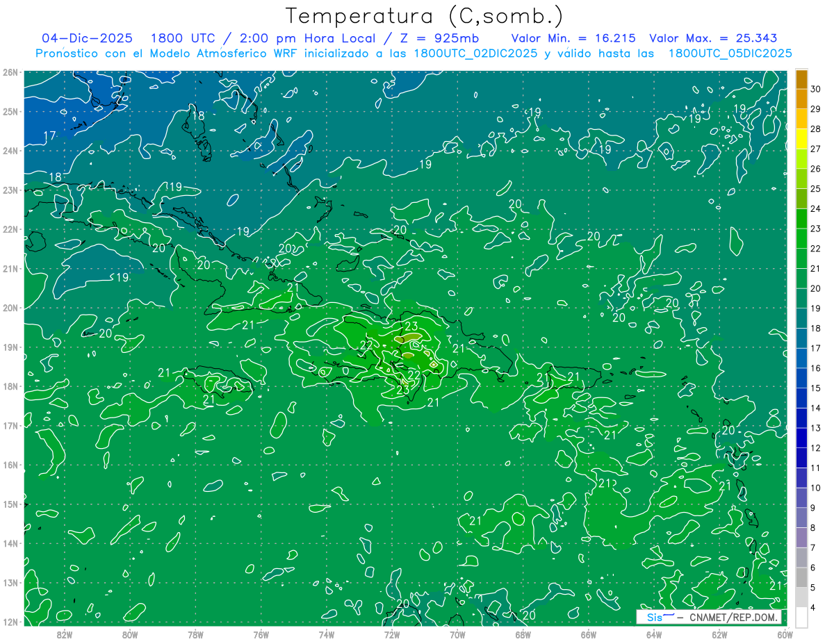
Task: Click the "4" label on the color scale
Action: coord(813,607)
